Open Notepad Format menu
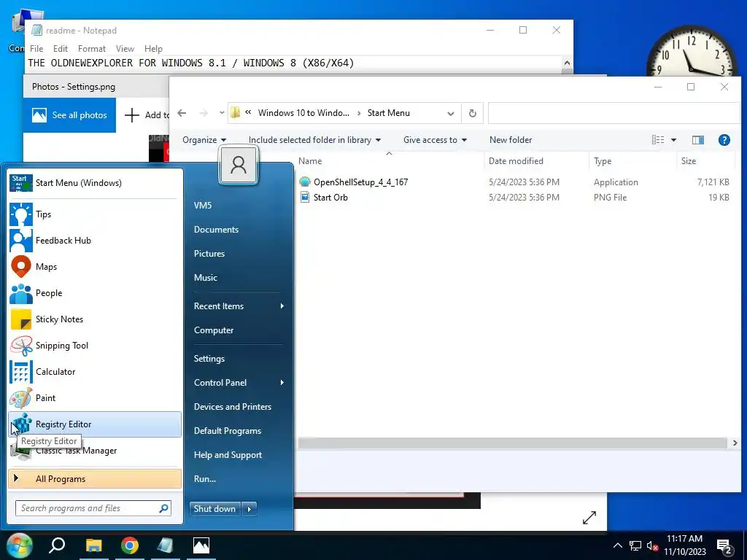Viewport: 747px width, 560px height. click(x=92, y=49)
